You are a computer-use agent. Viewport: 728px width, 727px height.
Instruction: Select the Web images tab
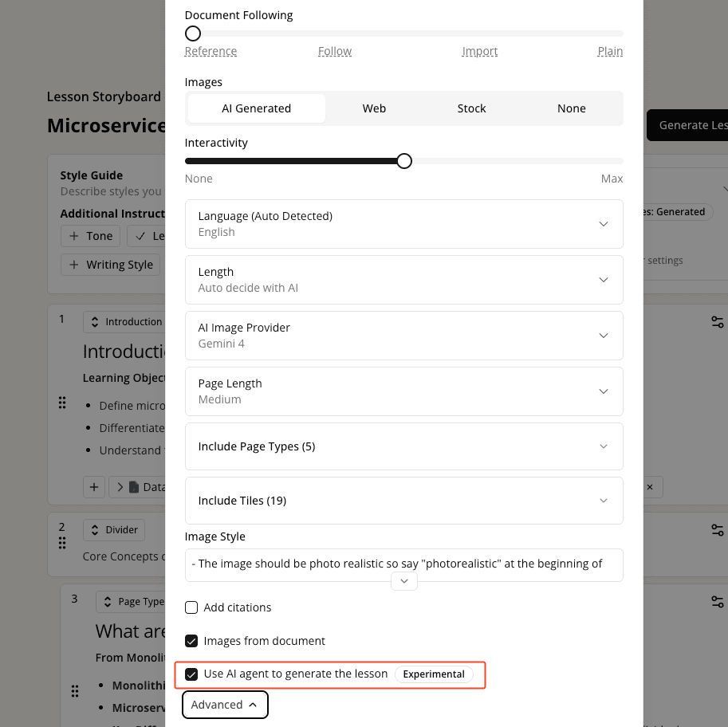(x=374, y=108)
